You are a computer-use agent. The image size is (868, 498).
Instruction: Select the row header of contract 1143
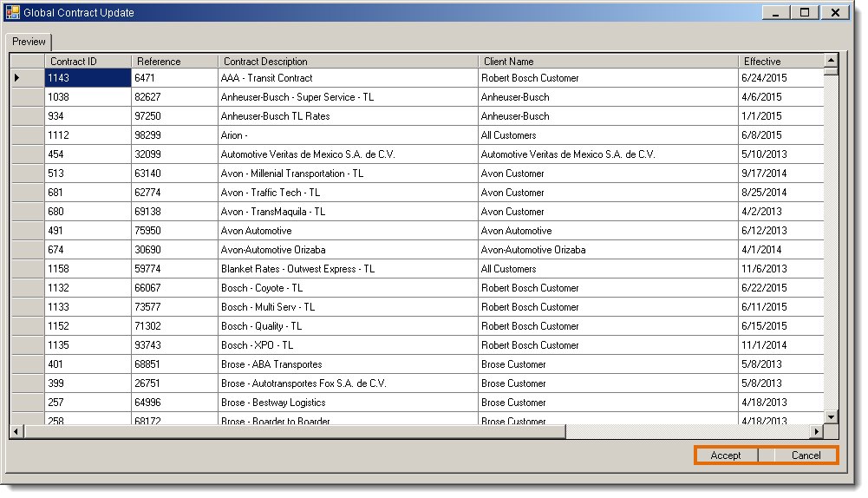click(28, 77)
